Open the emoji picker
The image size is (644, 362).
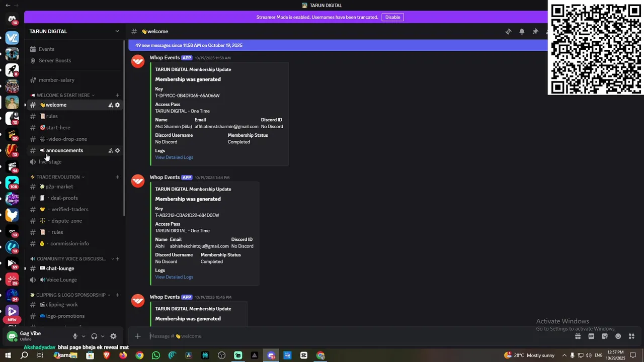click(x=618, y=336)
